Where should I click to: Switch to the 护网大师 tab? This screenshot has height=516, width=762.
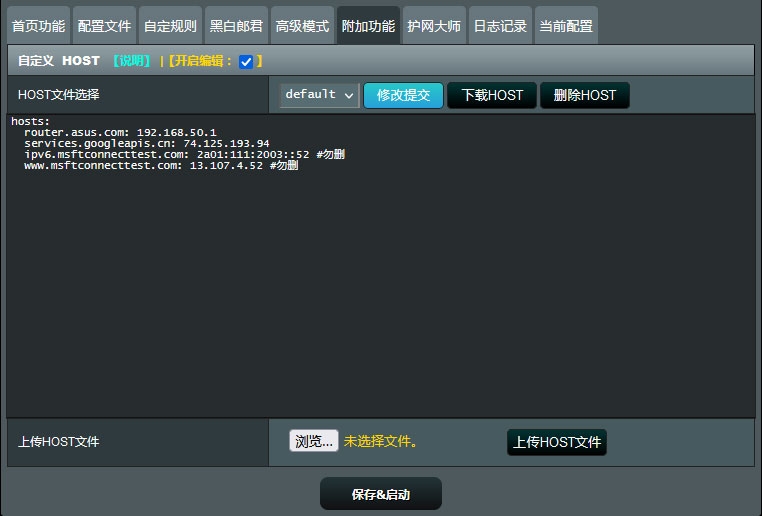tap(434, 26)
